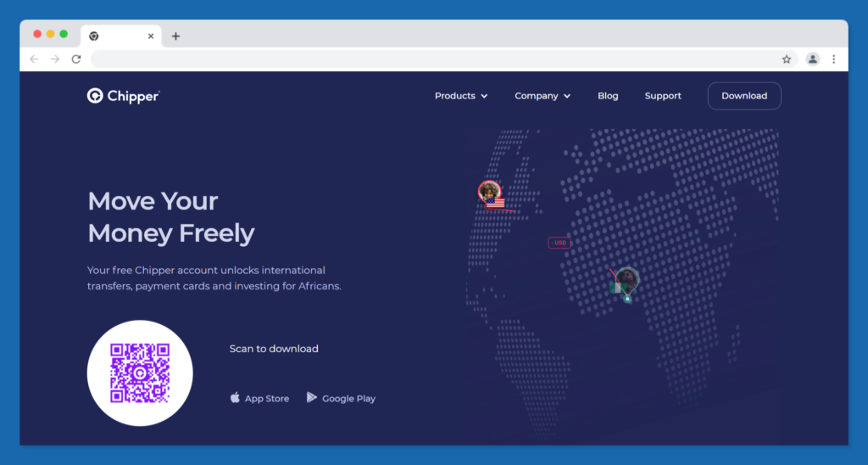Image resolution: width=868 pixels, height=465 pixels.
Task: Click the USD label on the map
Action: pyautogui.click(x=559, y=243)
